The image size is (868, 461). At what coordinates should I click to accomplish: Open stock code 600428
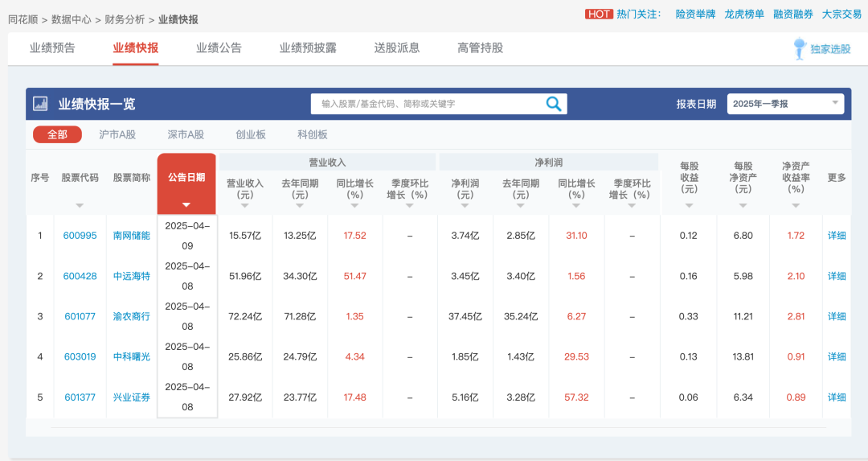tap(80, 276)
